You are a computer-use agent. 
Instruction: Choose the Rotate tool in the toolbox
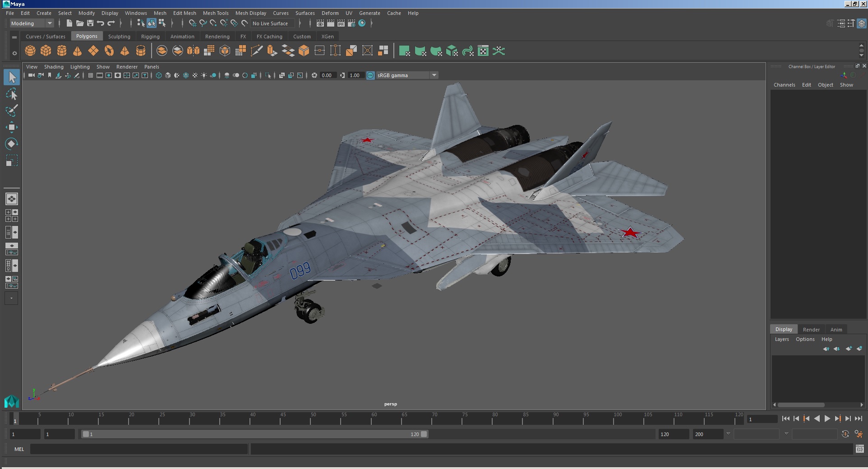(x=12, y=144)
